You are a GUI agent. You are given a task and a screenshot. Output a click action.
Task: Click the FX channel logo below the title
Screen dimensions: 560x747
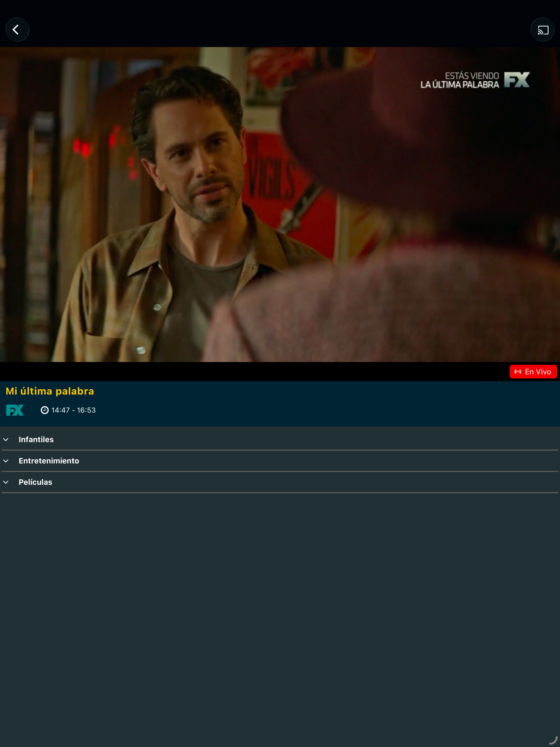tap(15, 410)
